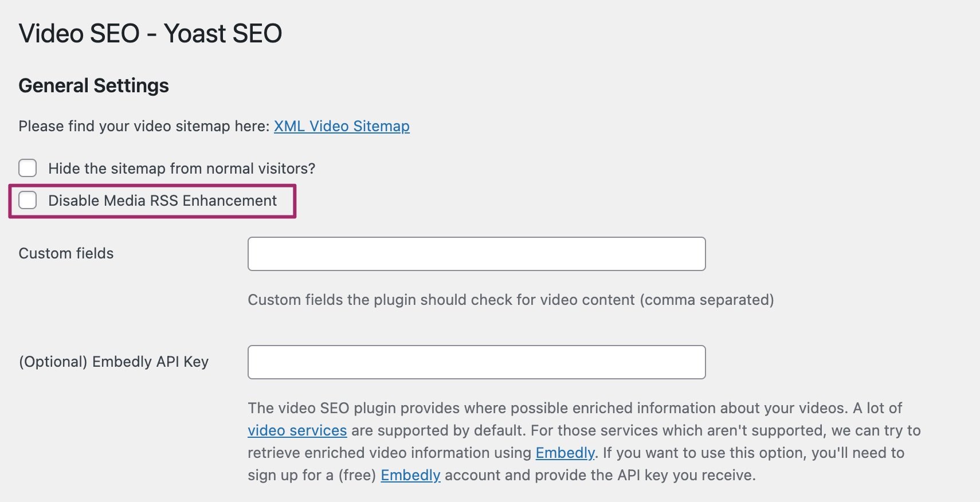
Task: Click the General Settings heading
Action: tap(93, 85)
